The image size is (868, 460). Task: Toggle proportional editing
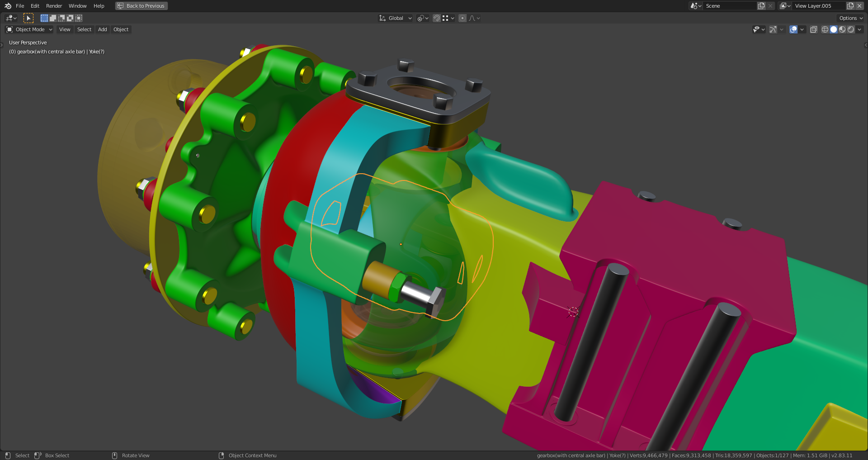tap(462, 18)
